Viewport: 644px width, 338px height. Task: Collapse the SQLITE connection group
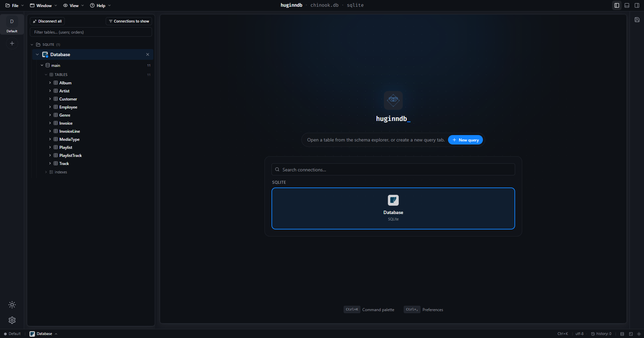click(x=32, y=44)
